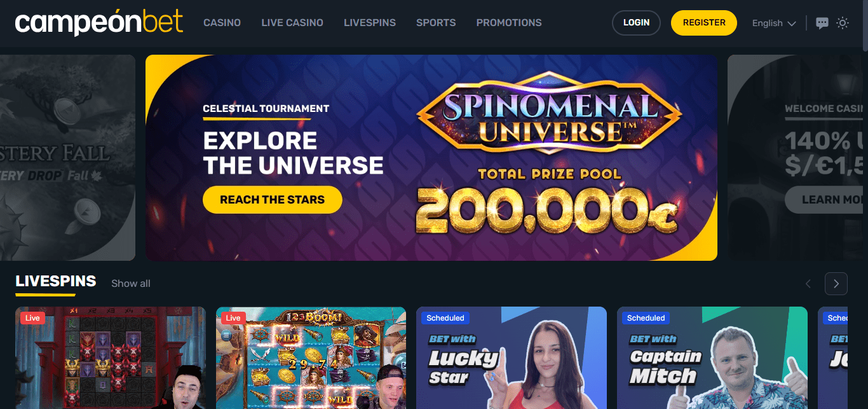
Task: Click the Reach the Stars button
Action: tap(273, 200)
